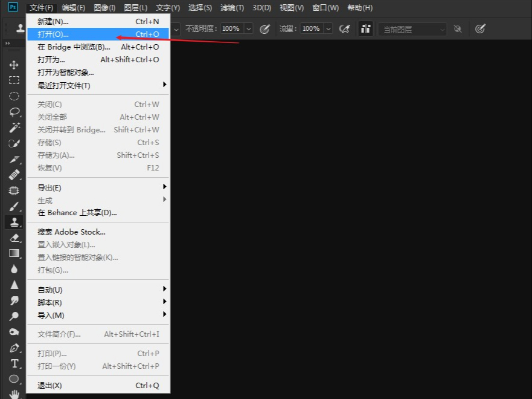
Task: Select the Brush tool
Action: click(14, 206)
